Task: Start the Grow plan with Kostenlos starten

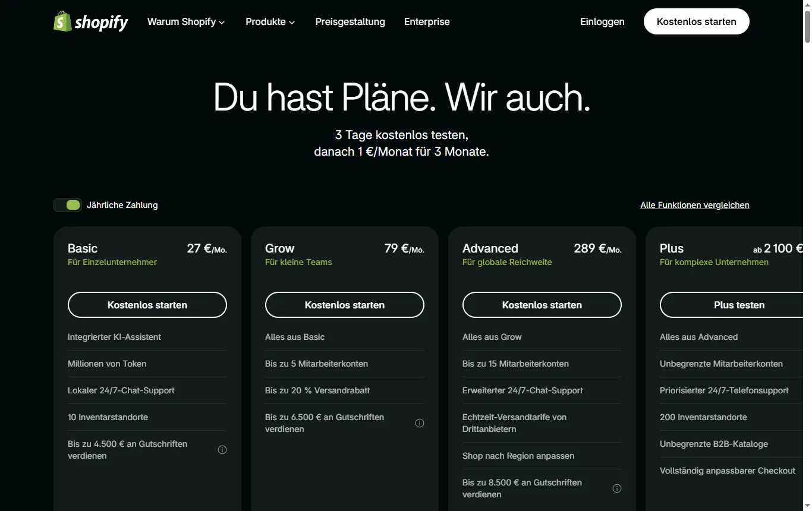Action: (345, 305)
